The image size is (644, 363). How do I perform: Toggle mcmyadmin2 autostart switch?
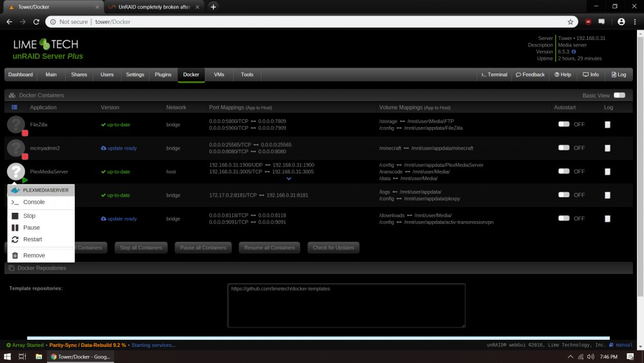coord(564,148)
